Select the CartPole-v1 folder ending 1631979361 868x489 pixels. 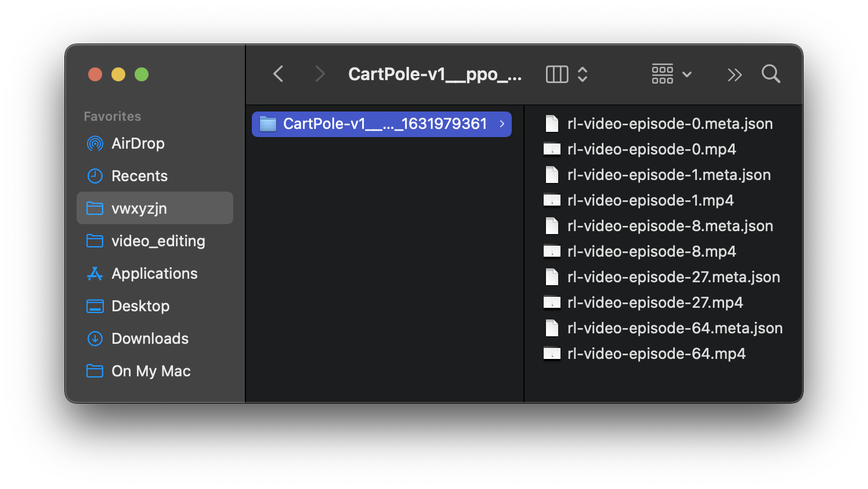coord(382,124)
